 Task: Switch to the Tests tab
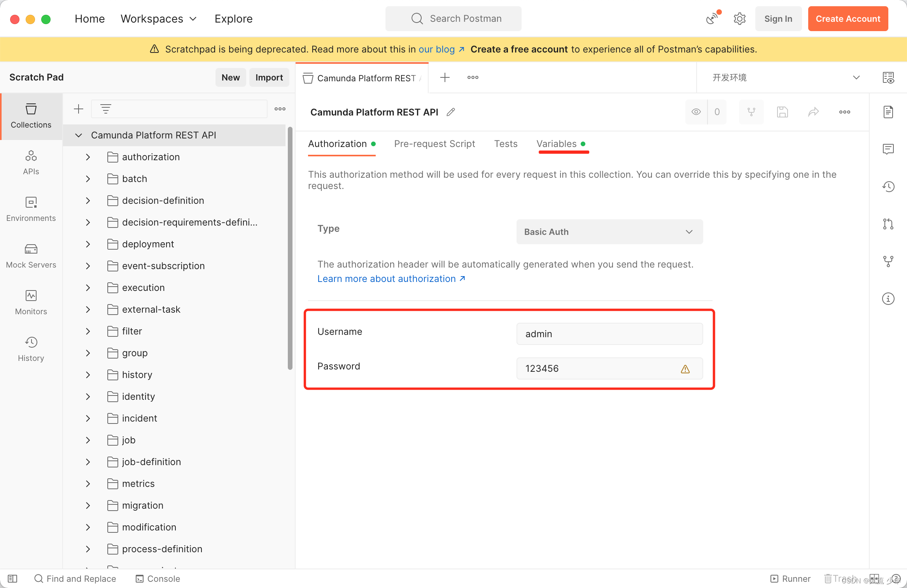[506, 144]
